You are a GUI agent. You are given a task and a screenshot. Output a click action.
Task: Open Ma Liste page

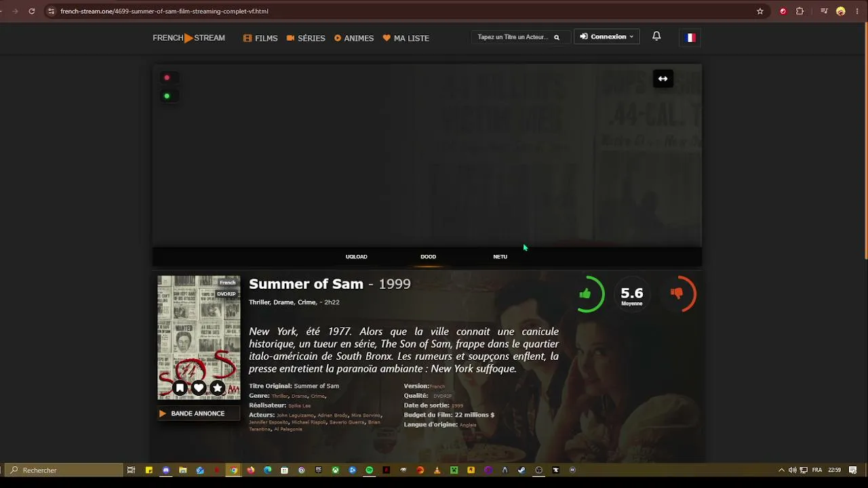pos(406,38)
